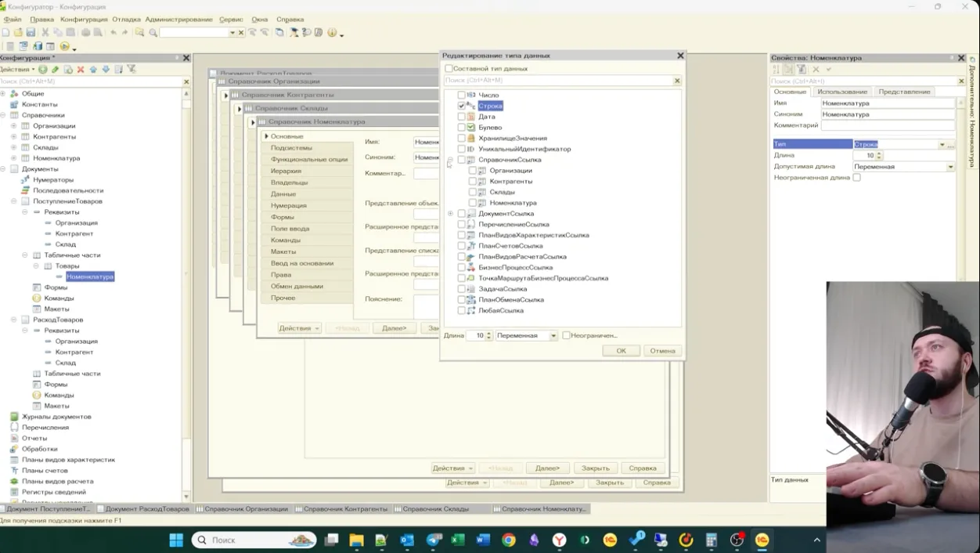Confirm type selection with OK button
The image size is (980, 553).
pos(621,351)
